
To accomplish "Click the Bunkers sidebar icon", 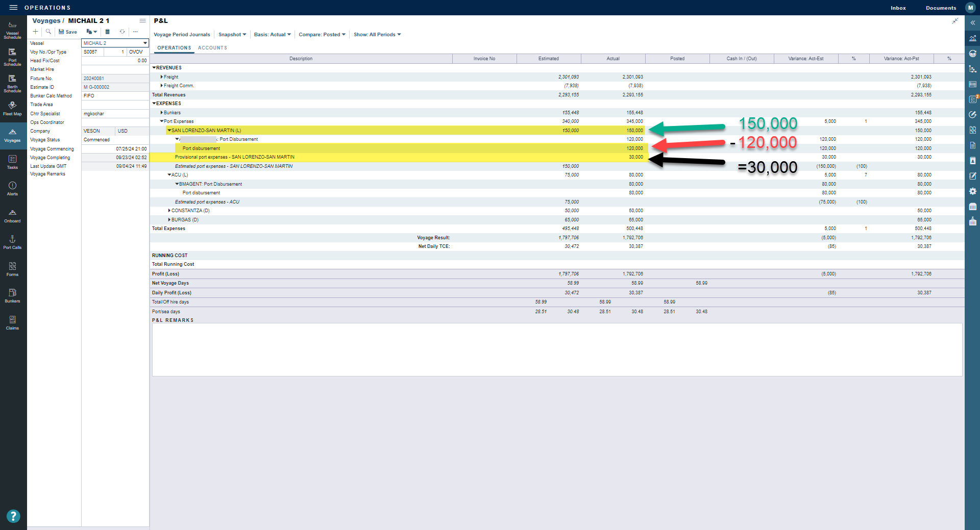I will coord(12,295).
